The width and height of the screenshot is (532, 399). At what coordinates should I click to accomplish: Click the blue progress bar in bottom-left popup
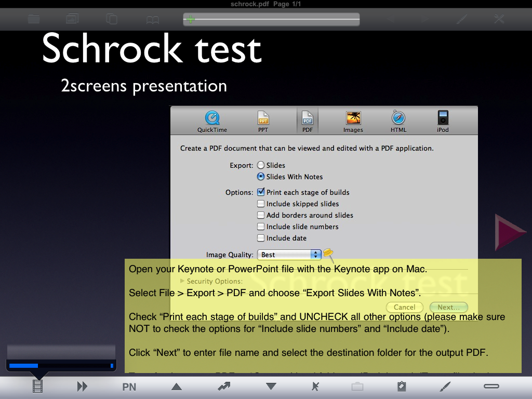(61, 366)
